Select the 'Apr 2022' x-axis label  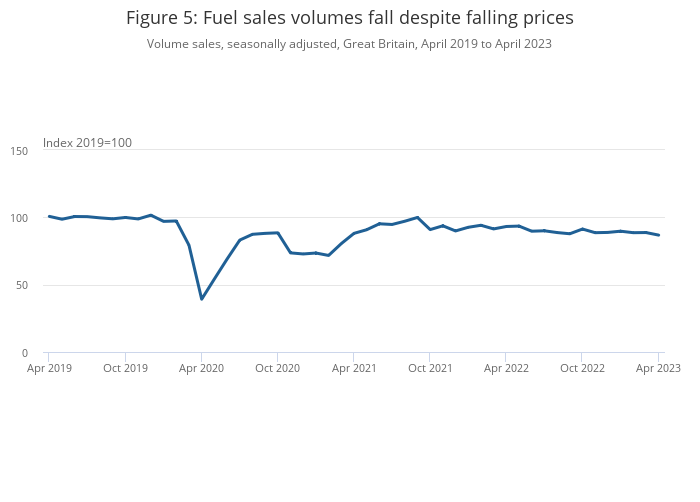tap(506, 368)
